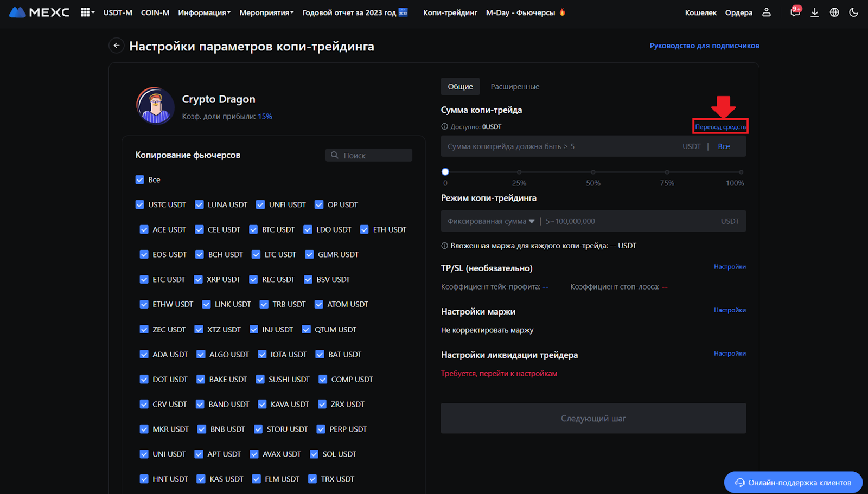The width and height of the screenshot is (868, 494).
Task: Click the download app icon
Action: [x=814, y=12]
